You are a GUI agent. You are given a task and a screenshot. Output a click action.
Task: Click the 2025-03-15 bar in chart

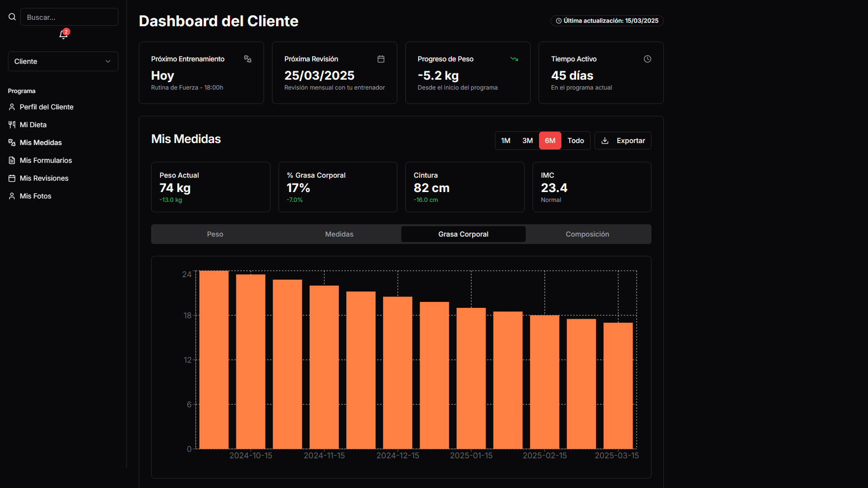coord(618,385)
